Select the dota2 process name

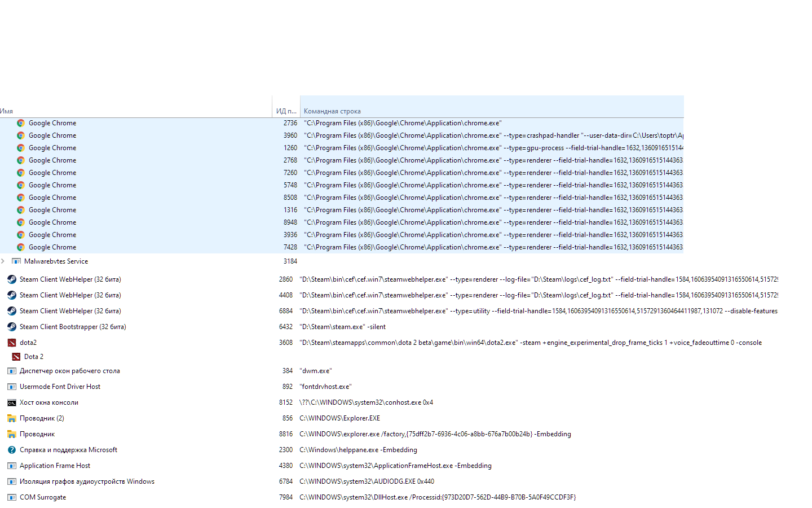pyautogui.click(x=28, y=343)
